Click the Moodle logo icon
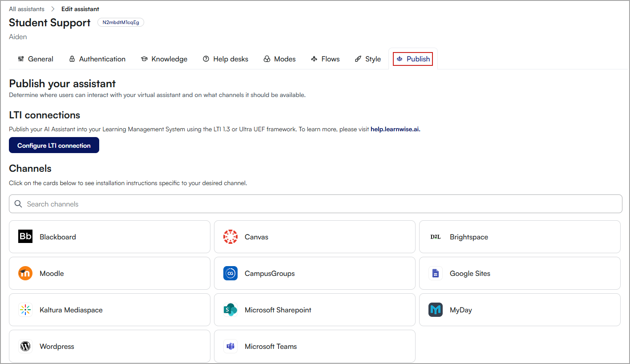Image resolution: width=630 pixels, height=364 pixels. click(x=25, y=273)
